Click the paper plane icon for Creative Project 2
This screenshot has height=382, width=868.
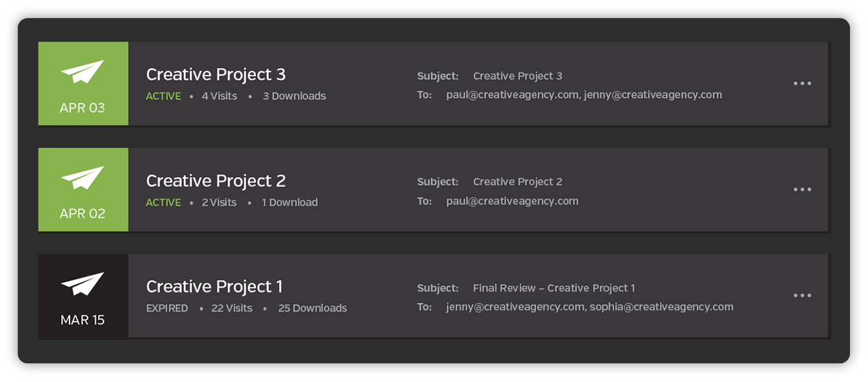[x=83, y=178]
